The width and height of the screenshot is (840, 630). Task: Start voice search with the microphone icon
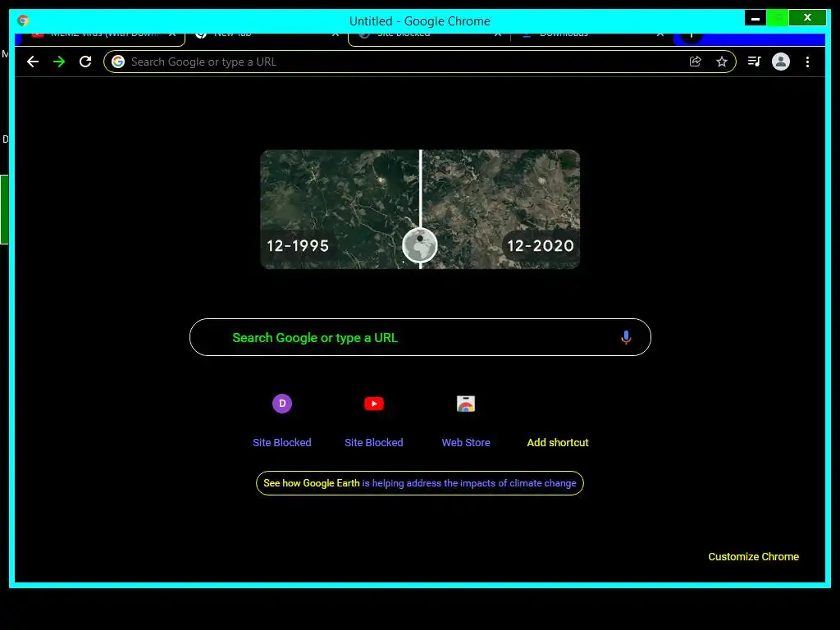click(x=626, y=337)
